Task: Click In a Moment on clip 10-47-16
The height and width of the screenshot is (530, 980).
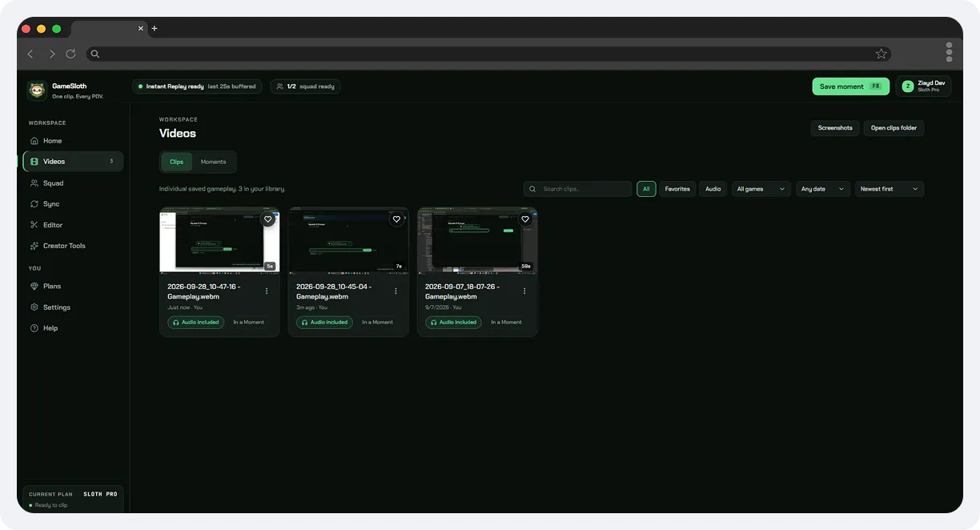Action: (249, 323)
